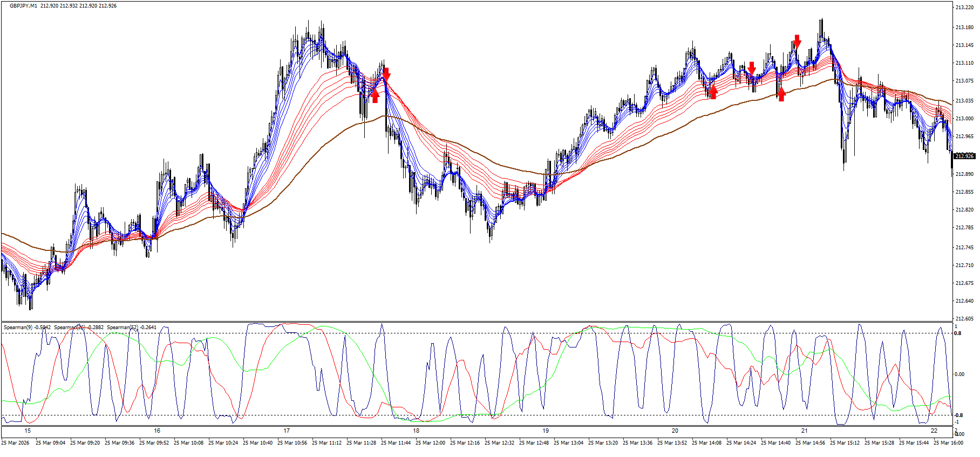Viewport: 980px width, 457px height.
Task: Click the 213.220 price scale label
Action: coord(964,8)
